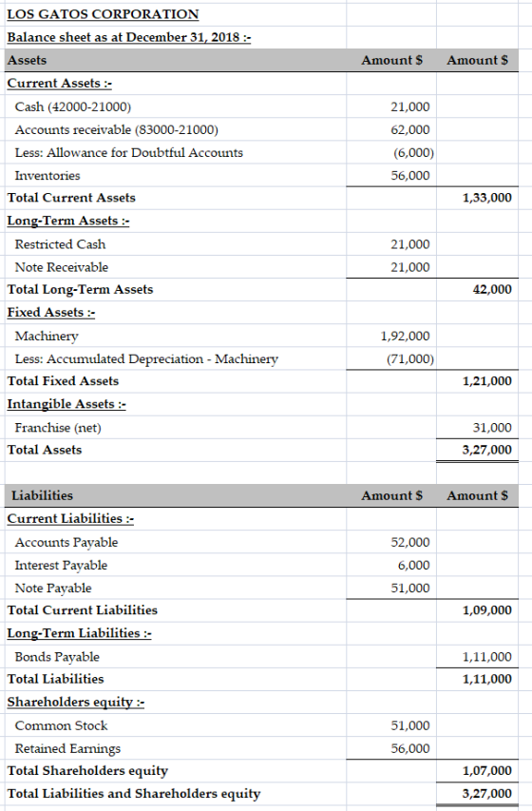The width and height of the screenshot is (532, 811).
Task: Select the 'Total Liabilities' label
Action: (x=55, y=679)
